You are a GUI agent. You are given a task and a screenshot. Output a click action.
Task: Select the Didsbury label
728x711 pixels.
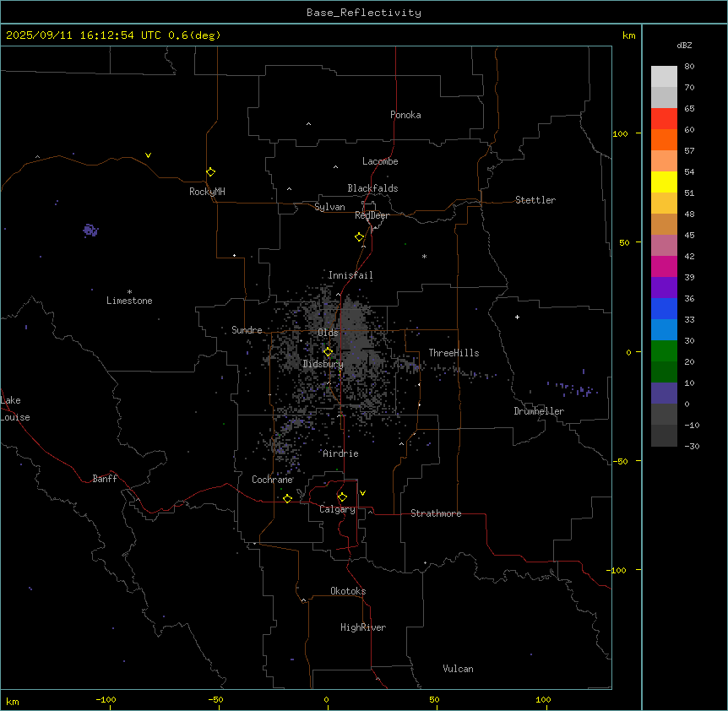323,364
